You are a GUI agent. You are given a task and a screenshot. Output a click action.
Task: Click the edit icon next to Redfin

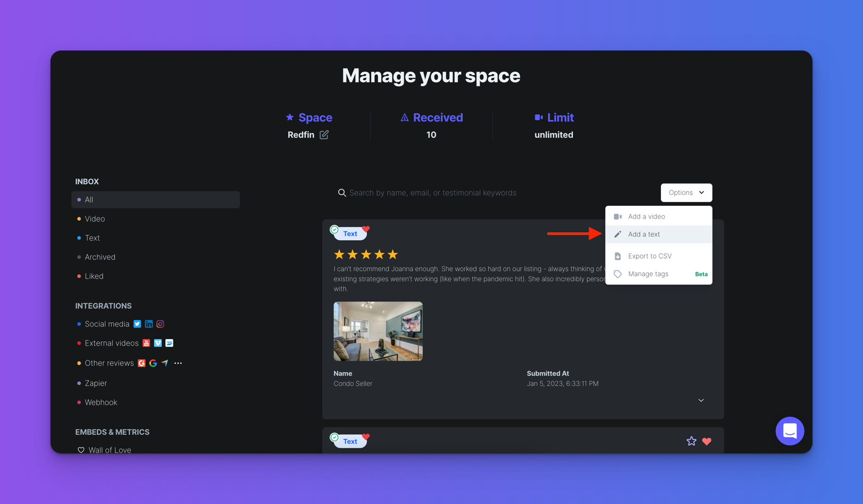click(x=324, y=135)
